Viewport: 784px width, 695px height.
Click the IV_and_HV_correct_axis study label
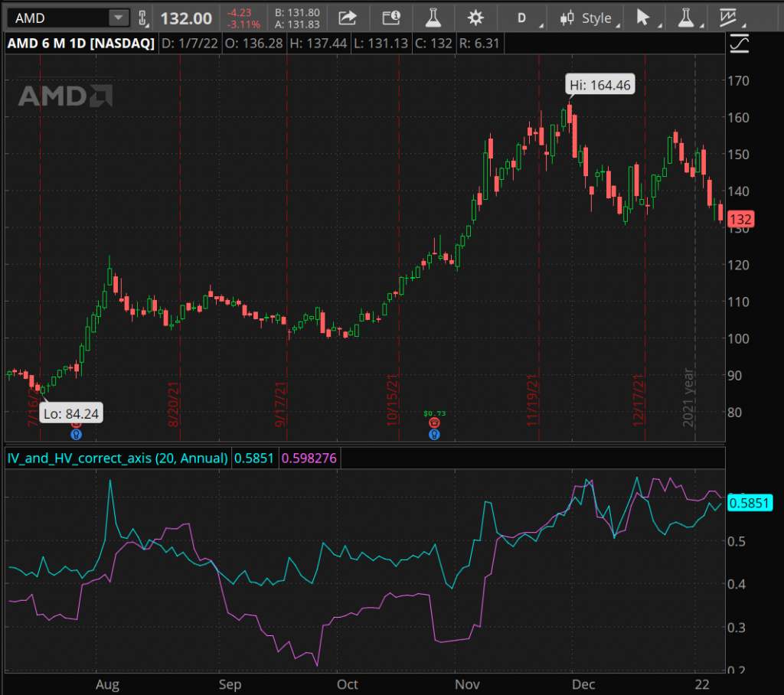point(117,458)
